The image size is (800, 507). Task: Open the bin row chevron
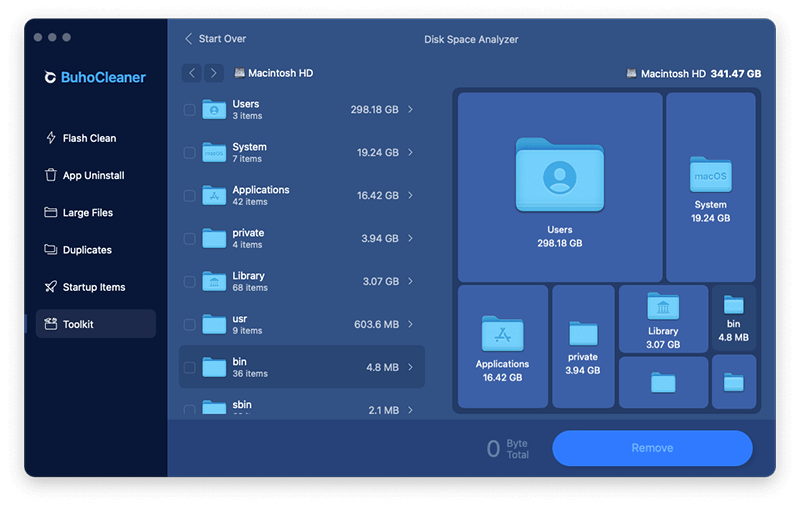410,367
